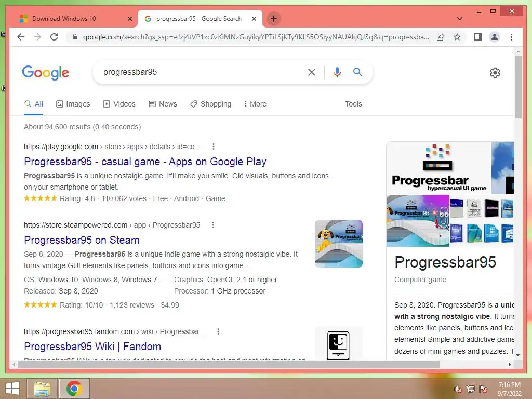Viewport: 532px width, 399px height.
Task: Click 'Rating: 4.8' text under Google Play
Action: pyautogui.click(x=77, y=198)
